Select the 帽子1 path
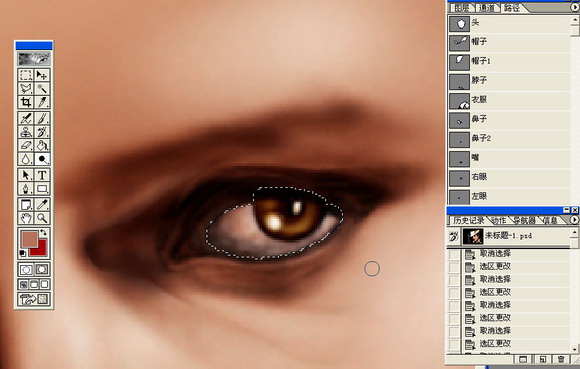 [x=509, y=61]
